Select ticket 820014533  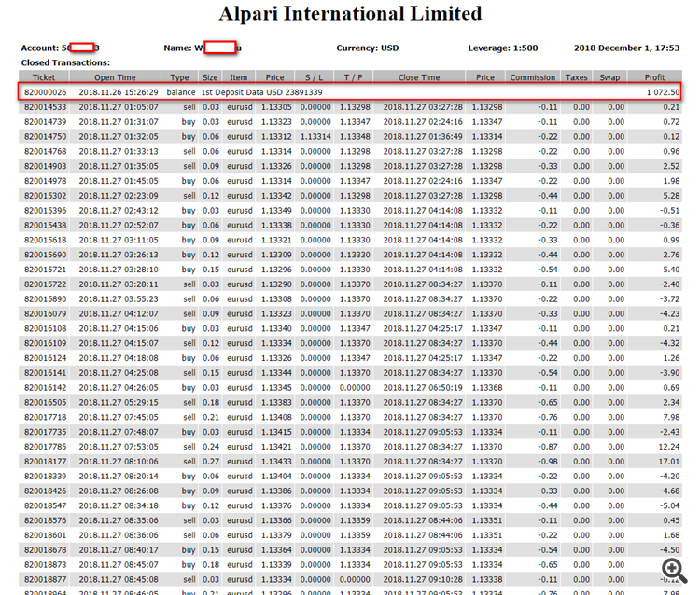tap(45, 107)
